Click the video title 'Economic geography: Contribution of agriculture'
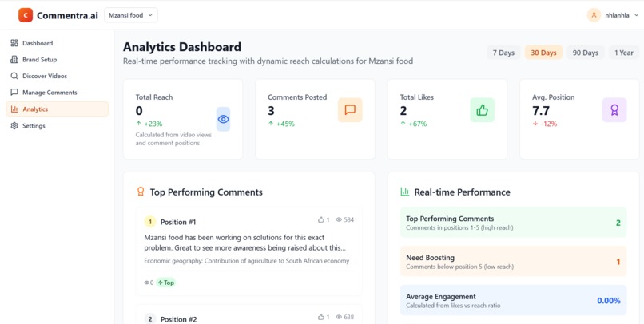 point(246,261)
